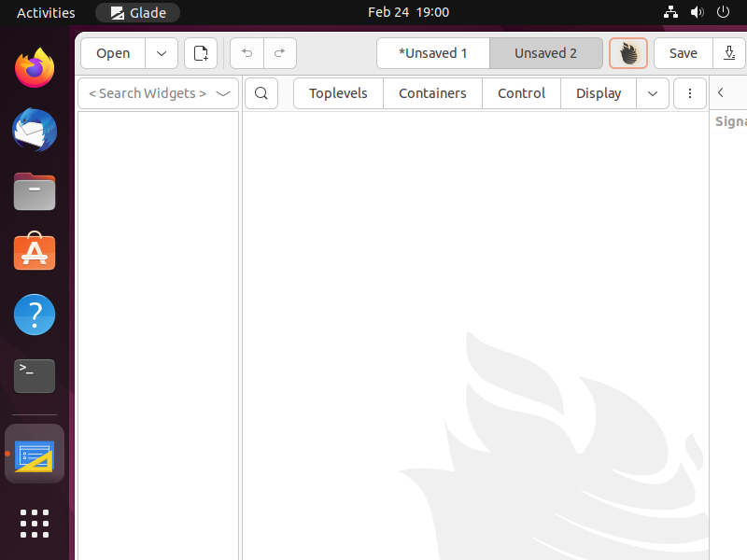The height and width of the screenshot is (560, 747).
Task: Collapse the right panel with chevron
Action: 721,92
